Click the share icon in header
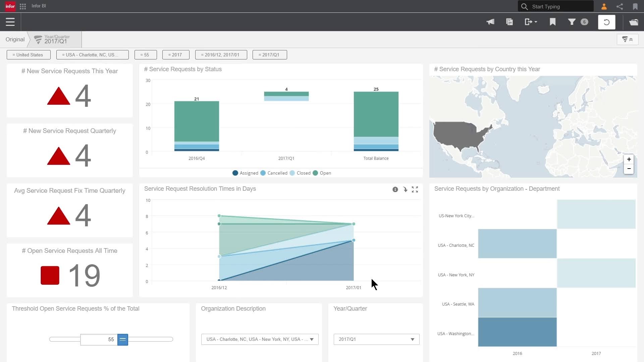The width and height of the screenshot is (644, 362). (x=620, y=6)
